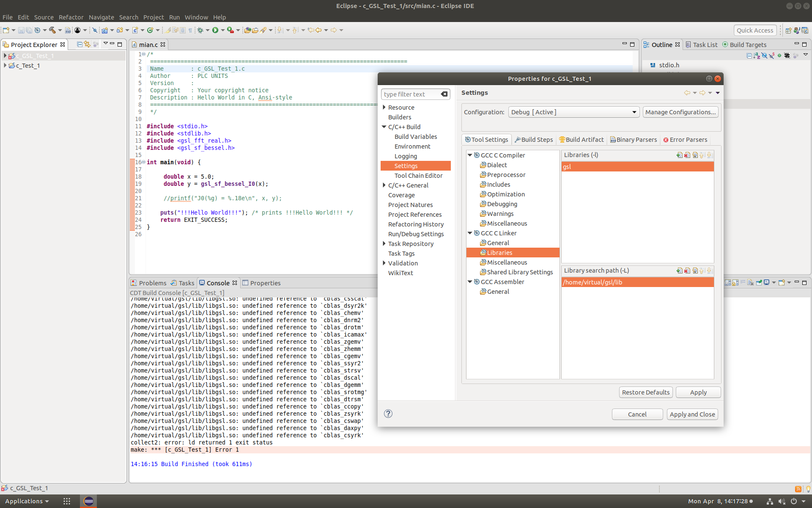Screen dimensions: 812x508
Task: Collapse the GCC Assembler node
Action: tap(470, 282)
